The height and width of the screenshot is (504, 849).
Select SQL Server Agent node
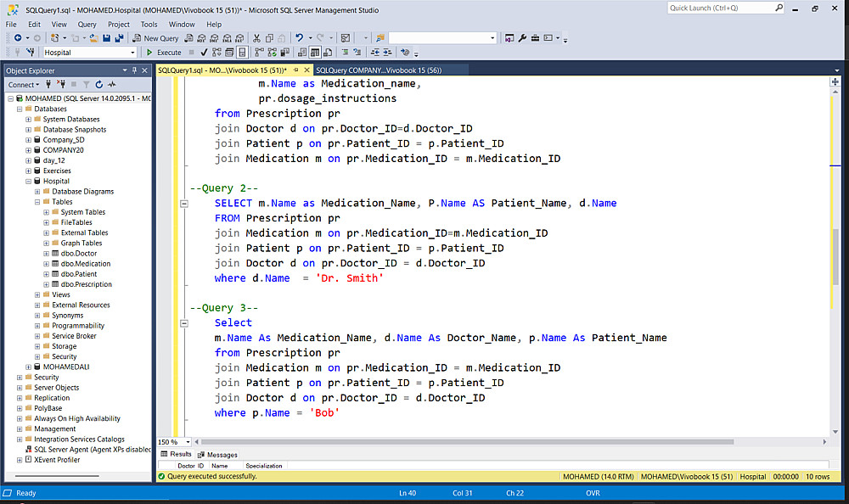click(x=92, y=450)
